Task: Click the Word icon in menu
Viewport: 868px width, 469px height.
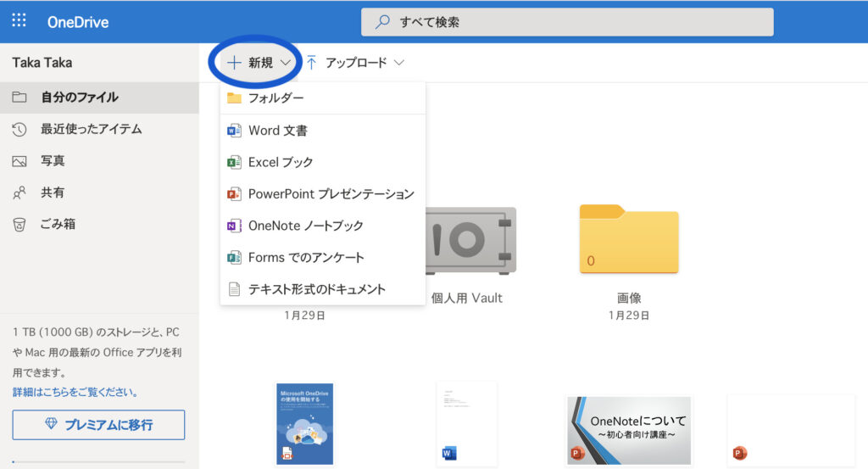Action: [234, 131]
